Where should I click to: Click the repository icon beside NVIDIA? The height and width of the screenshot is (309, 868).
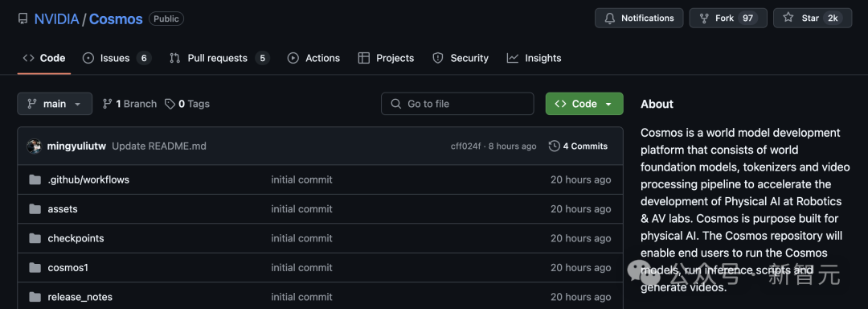click(x=23, y=19)
